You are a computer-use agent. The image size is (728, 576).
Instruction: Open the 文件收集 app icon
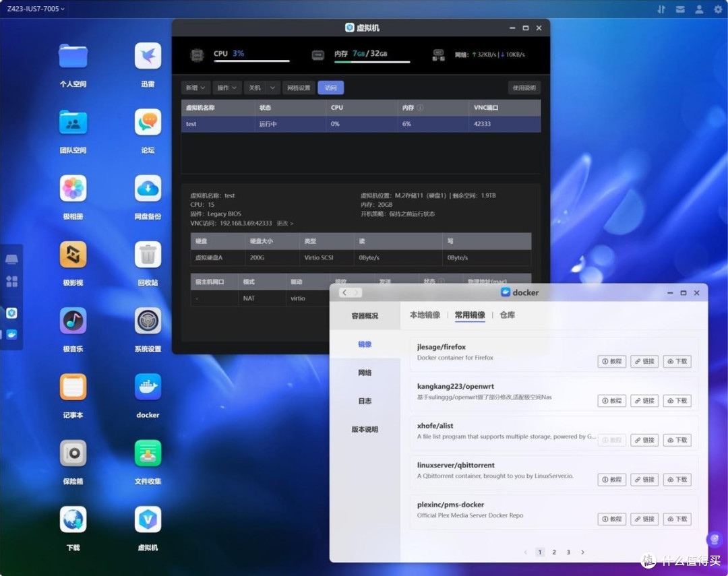[148, 453]
